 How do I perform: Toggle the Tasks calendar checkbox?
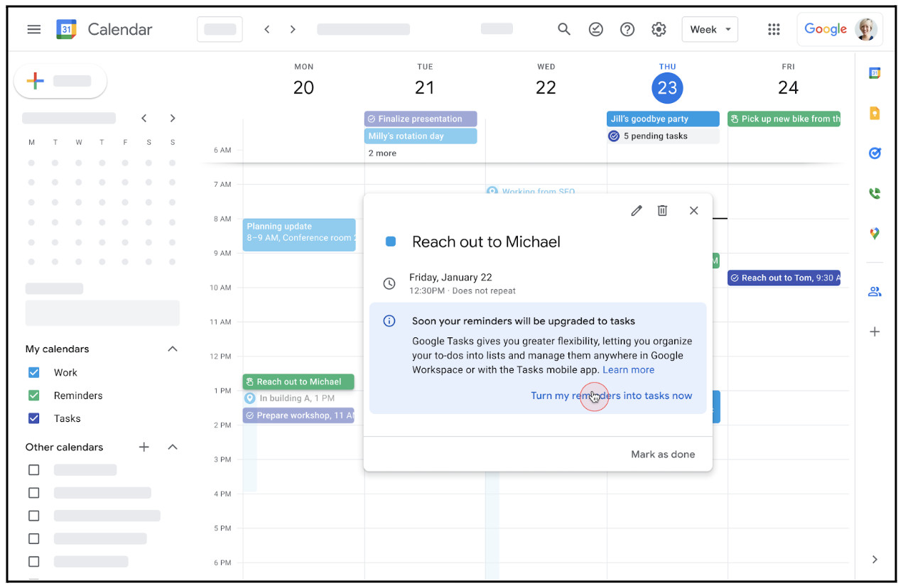point(33,418)
